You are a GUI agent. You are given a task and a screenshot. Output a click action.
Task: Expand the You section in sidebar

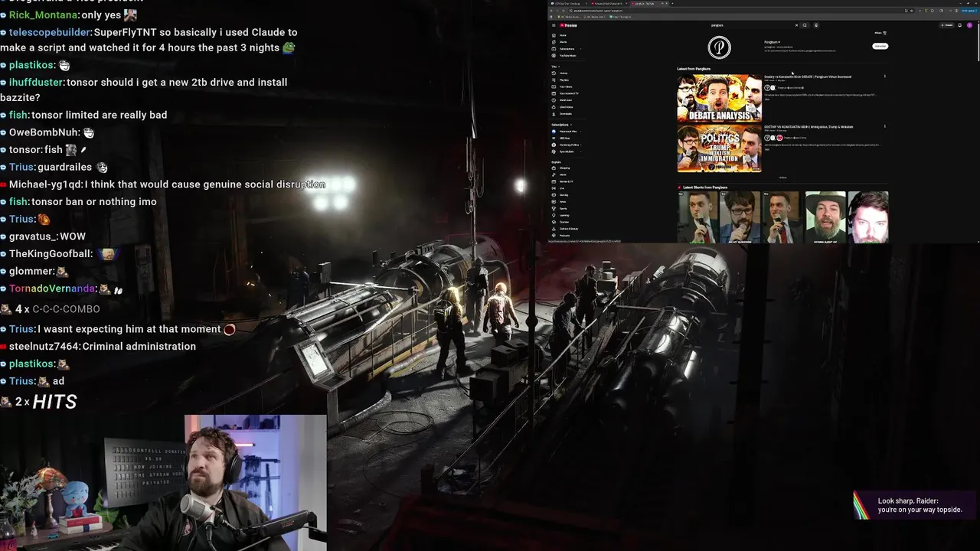(554, 67)
